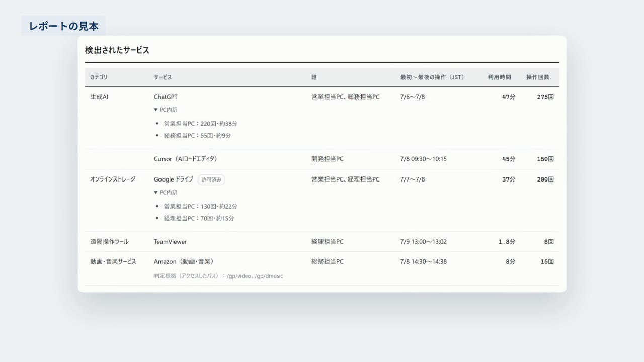Click the 150回 operation count
Viewport: 644px width, 362px height.
(545, 159)
